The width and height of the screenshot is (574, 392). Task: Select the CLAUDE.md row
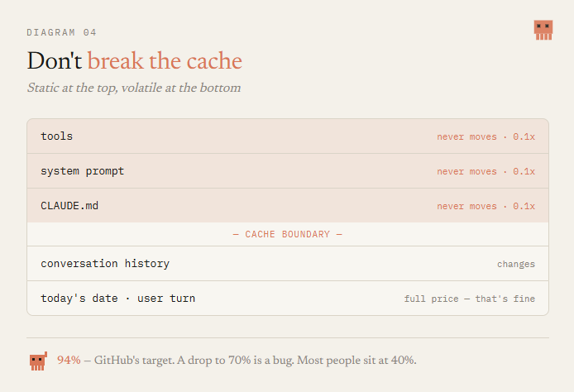click(288, 206)
